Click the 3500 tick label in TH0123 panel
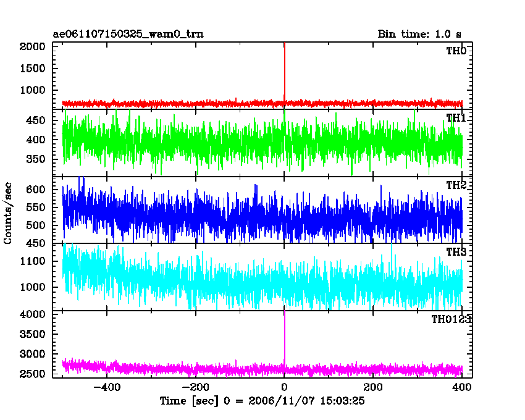Screen dimensions: 525x420 click(x=32, y=334)
